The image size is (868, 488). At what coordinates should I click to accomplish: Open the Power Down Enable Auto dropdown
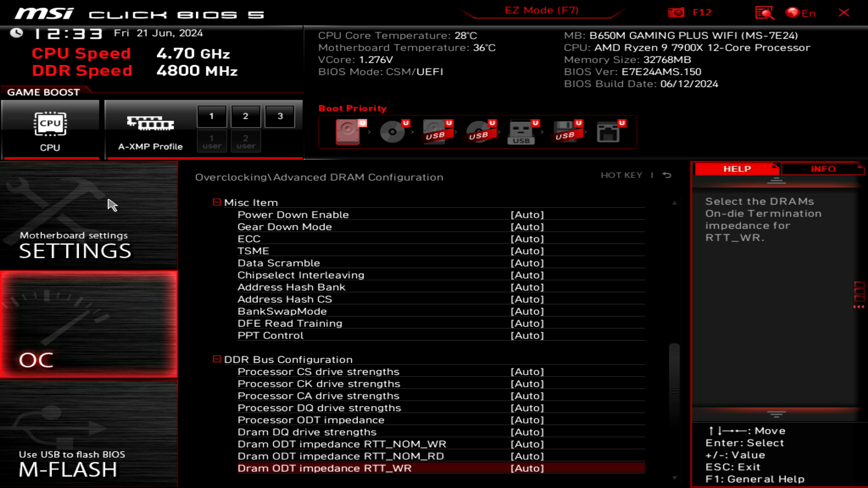[x=527, y=215]
